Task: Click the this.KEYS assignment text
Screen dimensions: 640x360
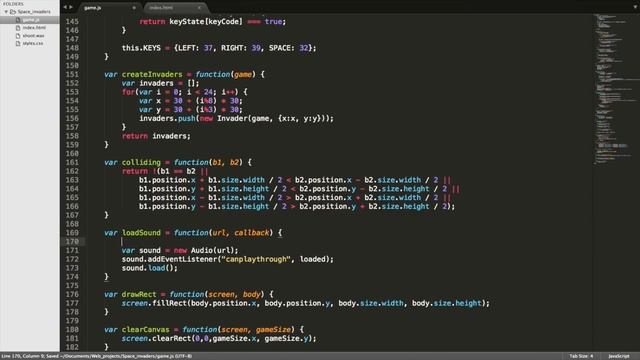Action: click(x=219, y=48)
